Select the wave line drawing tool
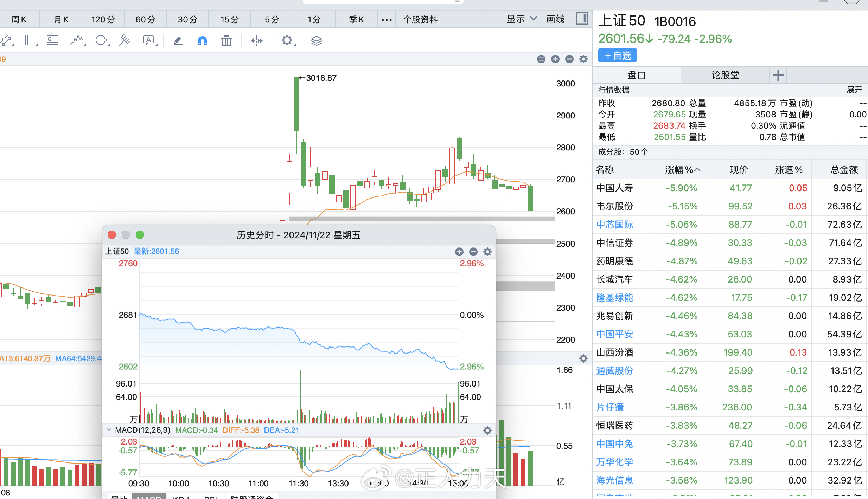Screen dimensions: 868x499 pyautogui.click(x=77, y=41)
